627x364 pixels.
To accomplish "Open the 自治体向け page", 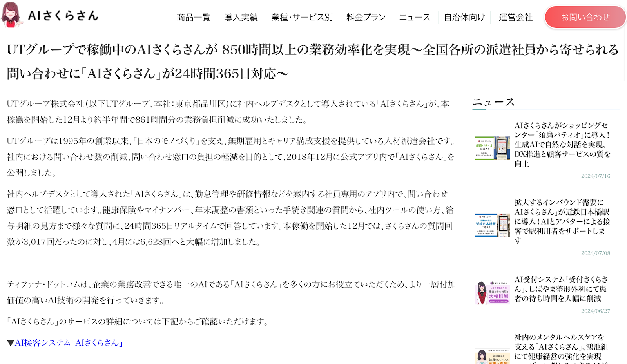I will tap(464, 17).
